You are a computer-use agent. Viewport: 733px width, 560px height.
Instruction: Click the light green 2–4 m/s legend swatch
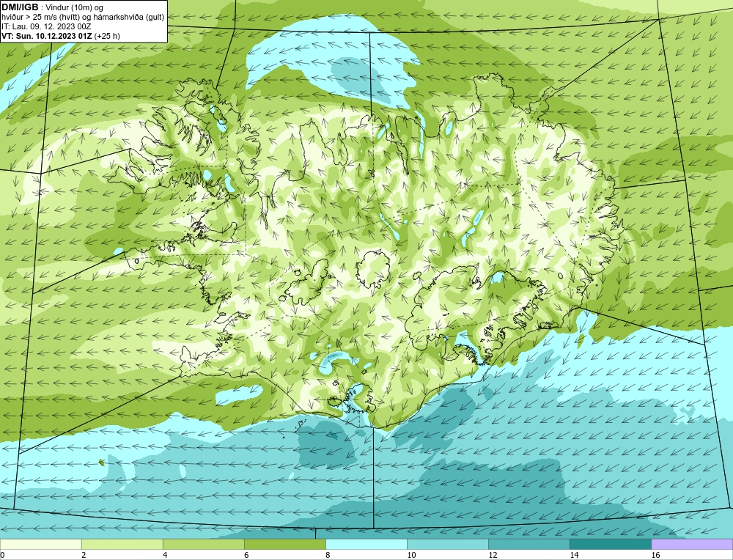click(122, 544)
